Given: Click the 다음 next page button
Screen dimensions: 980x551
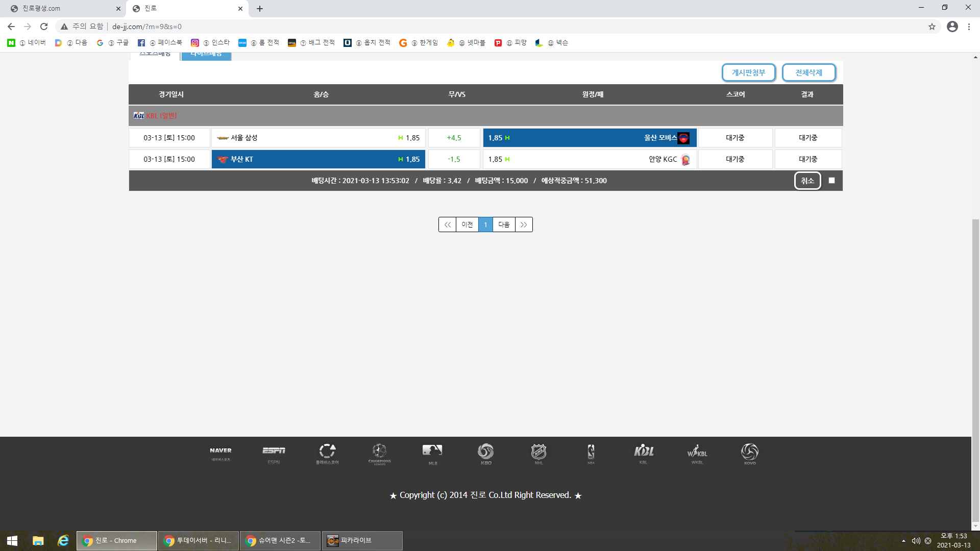Looking at the screenshot, I should [504, 224].
